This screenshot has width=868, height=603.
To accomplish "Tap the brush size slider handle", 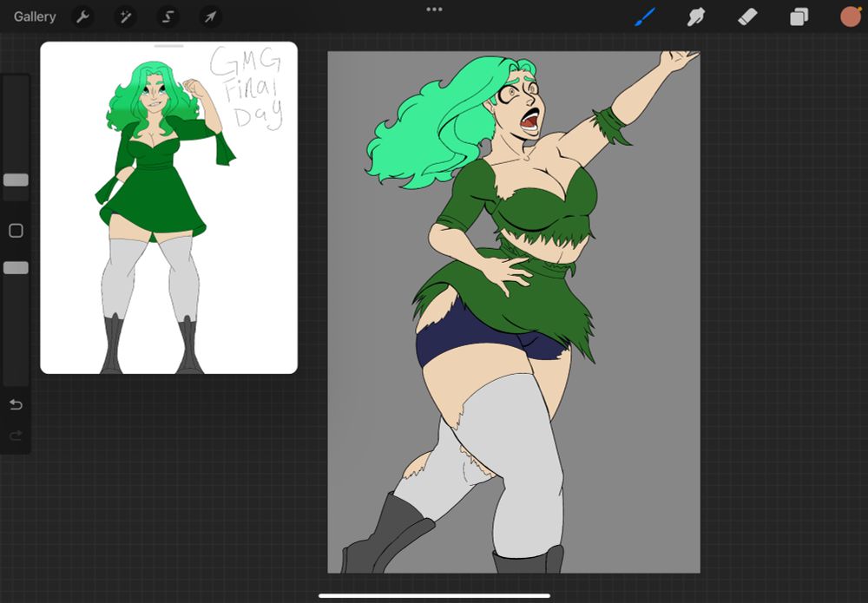I will coord(16,180).
